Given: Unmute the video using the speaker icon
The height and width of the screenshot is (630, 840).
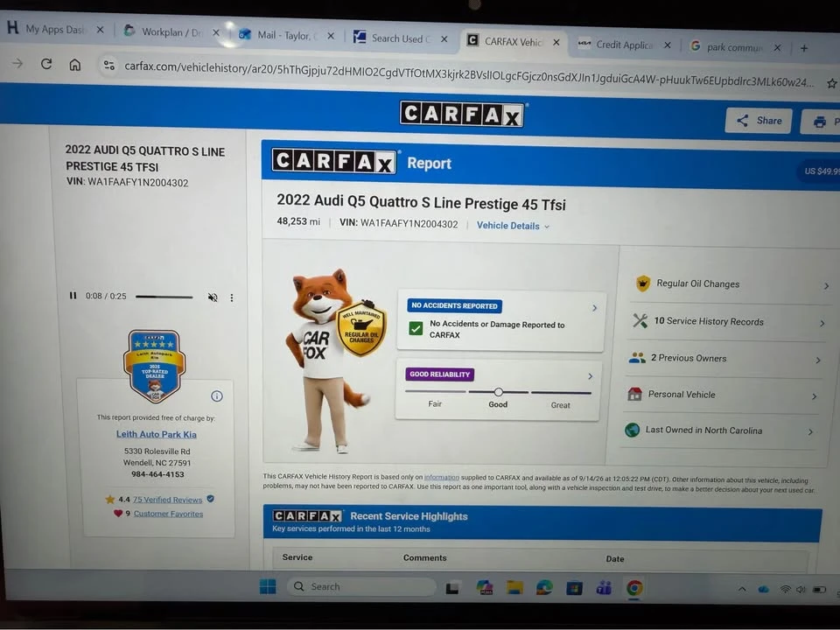Looking at the screenshot, I should (213, 297).
